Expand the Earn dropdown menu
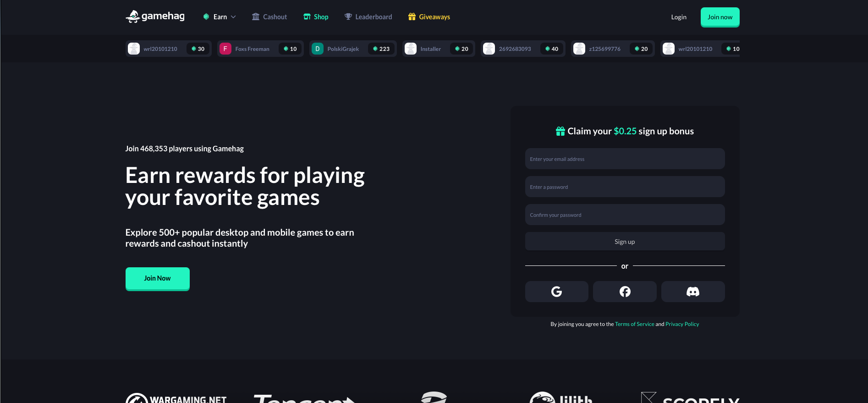The height and width of the screenshot is (403, 868). [x=220, y=17]
